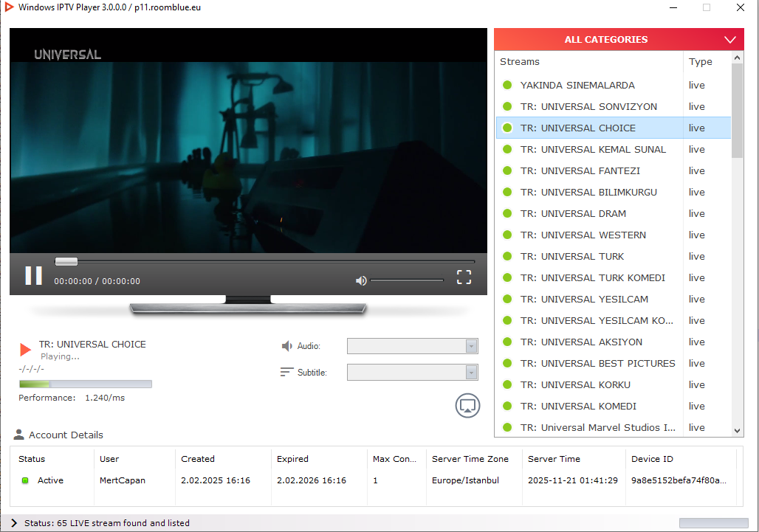
Task: Click the Subtitle lines icon
Action: tap(286, 372)
